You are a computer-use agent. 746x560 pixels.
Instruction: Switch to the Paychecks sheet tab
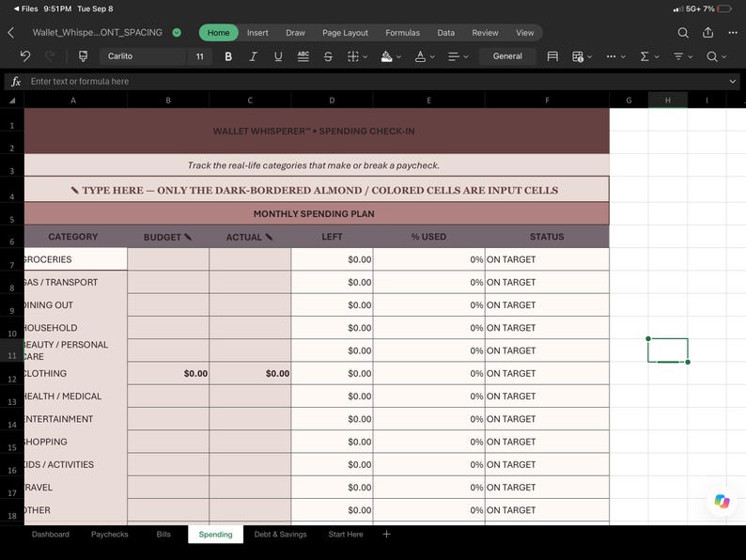pos(109,535)
